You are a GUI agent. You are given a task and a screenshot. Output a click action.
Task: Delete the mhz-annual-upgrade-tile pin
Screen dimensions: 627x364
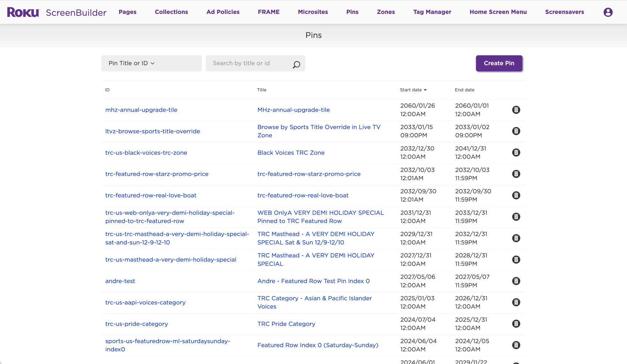click(516, 110)
